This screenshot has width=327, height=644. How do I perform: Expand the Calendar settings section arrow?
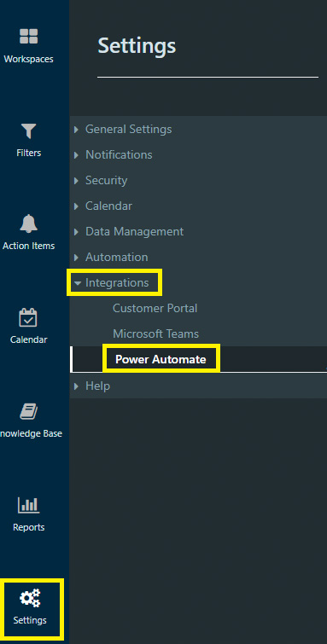coord(76,206)
